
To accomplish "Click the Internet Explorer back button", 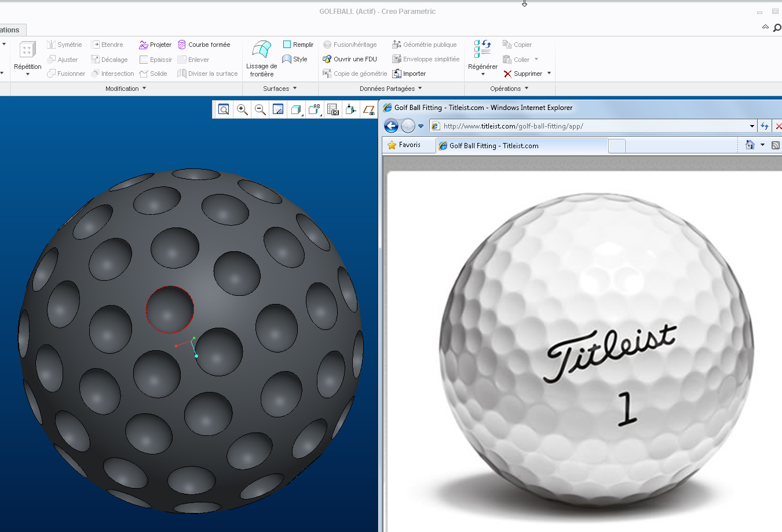I will coord(391,126).
